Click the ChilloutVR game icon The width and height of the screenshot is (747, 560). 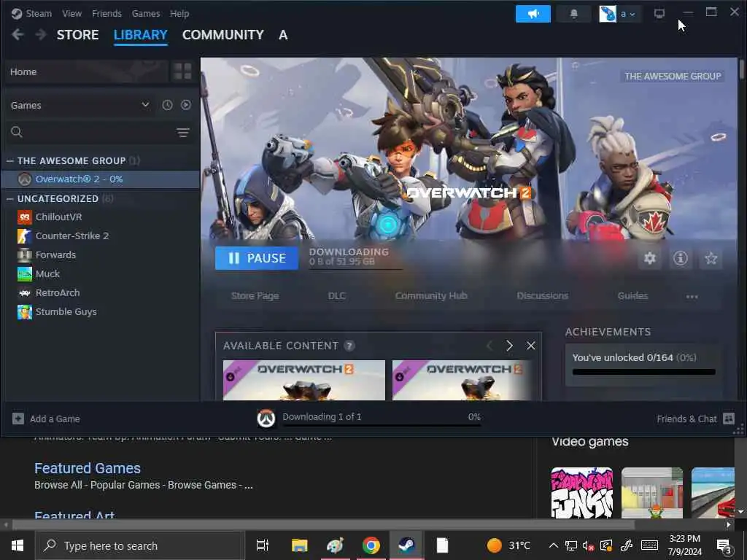24,217
